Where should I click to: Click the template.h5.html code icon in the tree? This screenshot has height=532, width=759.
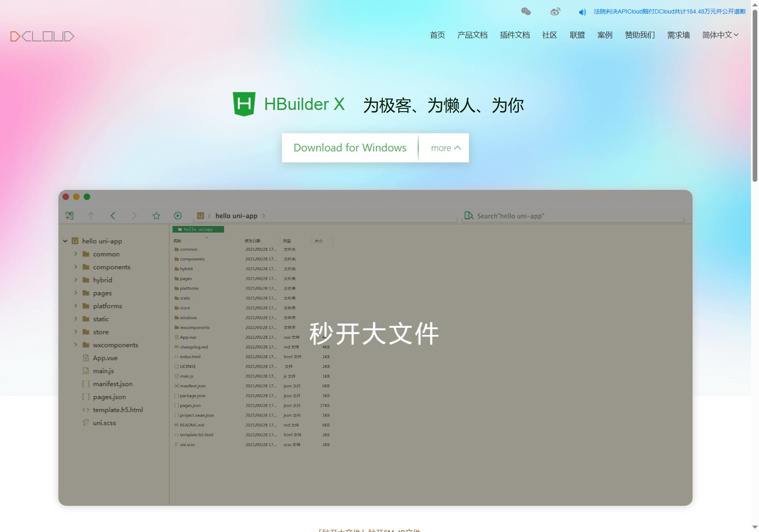(x=86, y=410)
